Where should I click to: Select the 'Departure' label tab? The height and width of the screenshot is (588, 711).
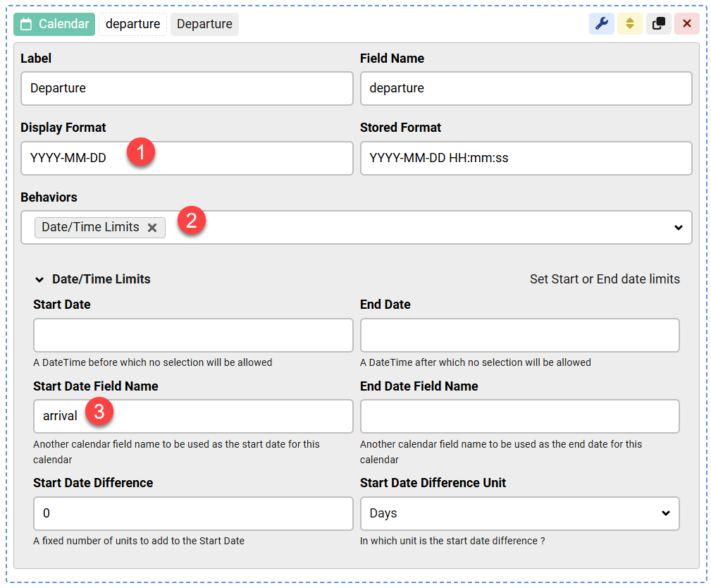[204, 23]
